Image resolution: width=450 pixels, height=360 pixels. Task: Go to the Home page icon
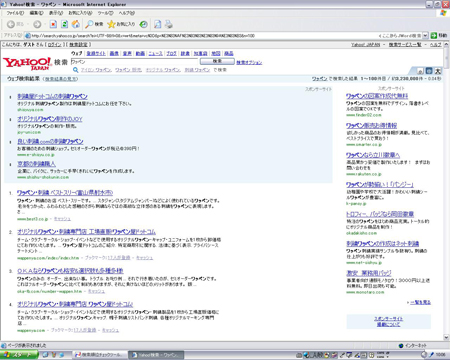(x=76, y=24)
